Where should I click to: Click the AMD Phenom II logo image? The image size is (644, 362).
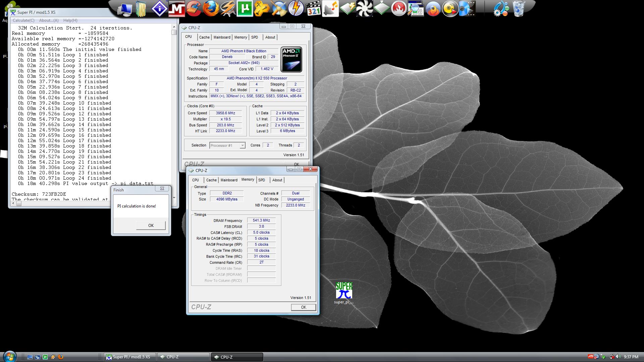[291, 59]
